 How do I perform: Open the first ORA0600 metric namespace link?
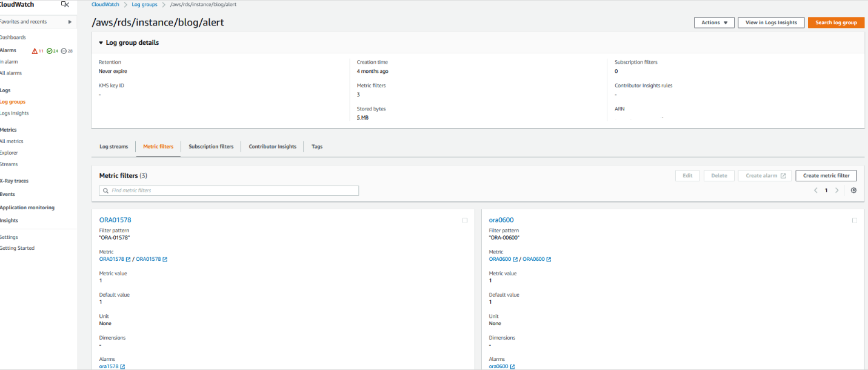(x=503, y=259)
